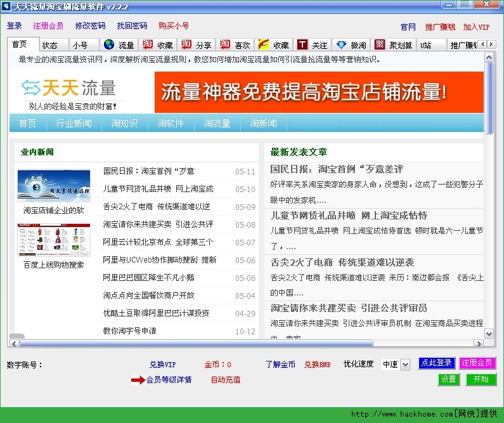Click the blue diamond icon beside 微淘
The height and width of the screenshot is (423, 504).
(340, 44)
